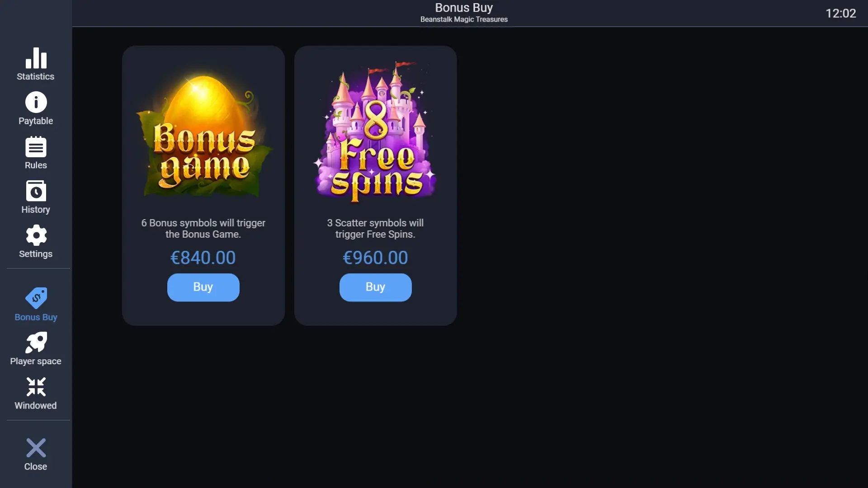Open the Settings gear icon

pos(36,235)
